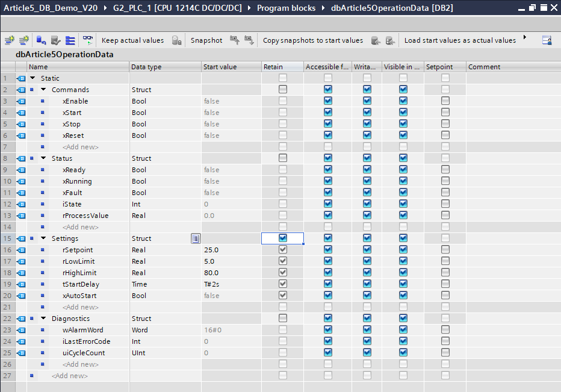Click the tag icon on the tStartDelay row
The image size is (561, 392).
[21, 285]
